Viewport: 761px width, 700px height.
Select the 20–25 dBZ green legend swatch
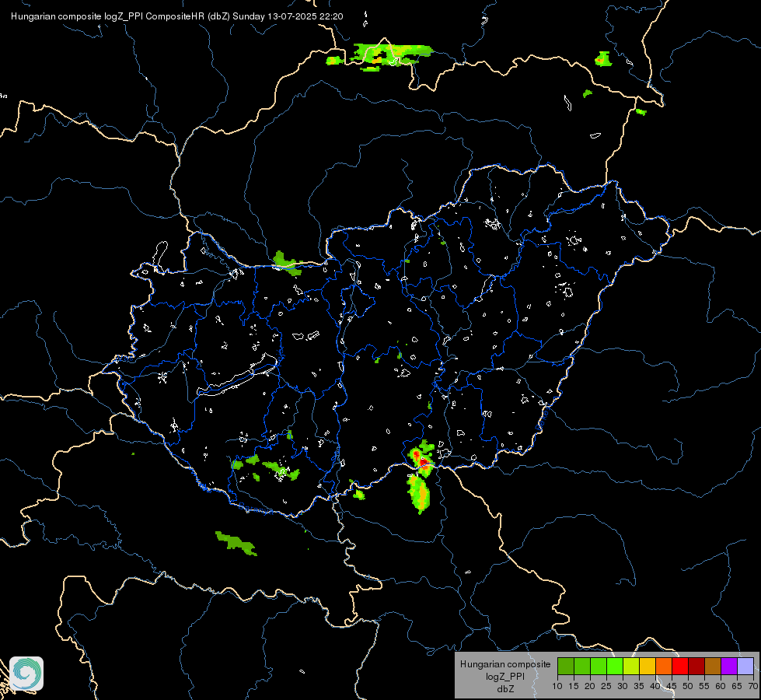coord(599,666)
